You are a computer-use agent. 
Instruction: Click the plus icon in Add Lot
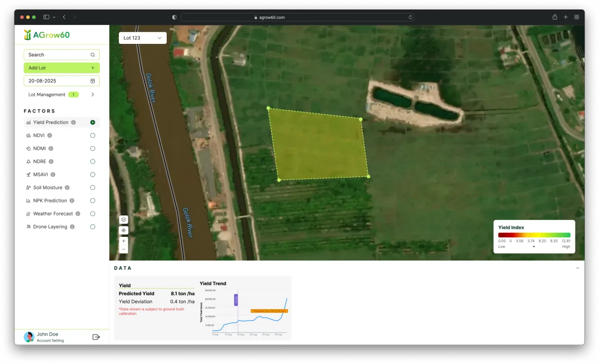[x=92, y=68]
